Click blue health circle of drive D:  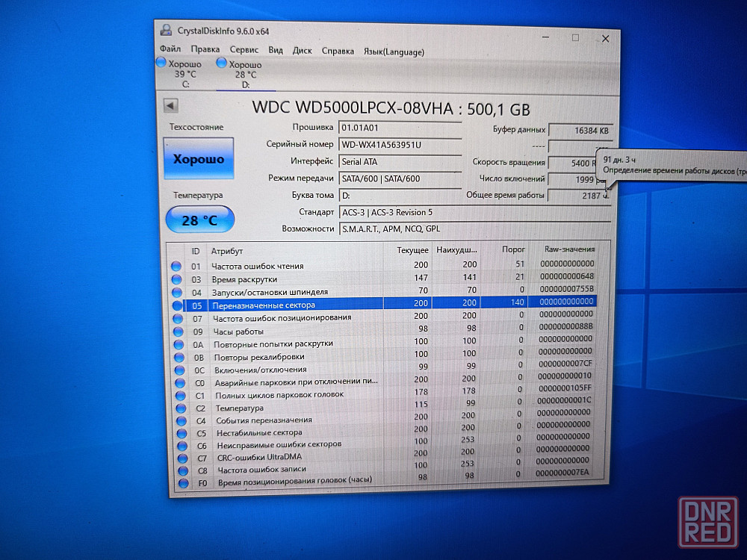(x=221, y=63)
